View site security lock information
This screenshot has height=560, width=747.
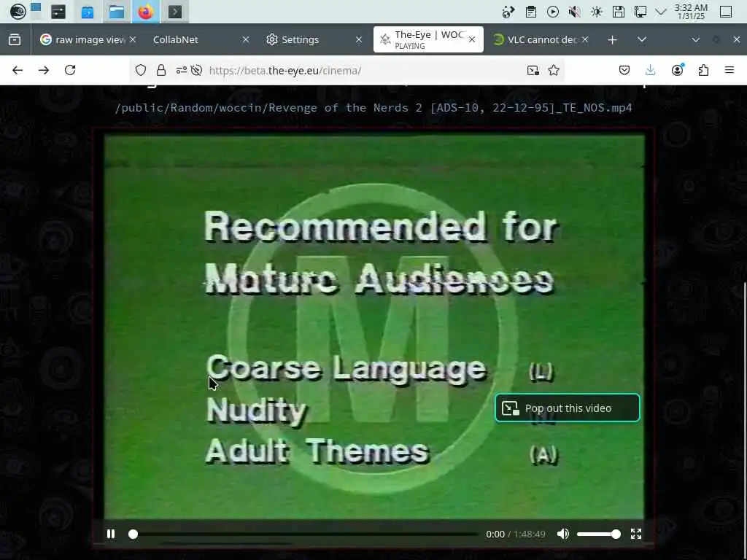coord(161,71)
